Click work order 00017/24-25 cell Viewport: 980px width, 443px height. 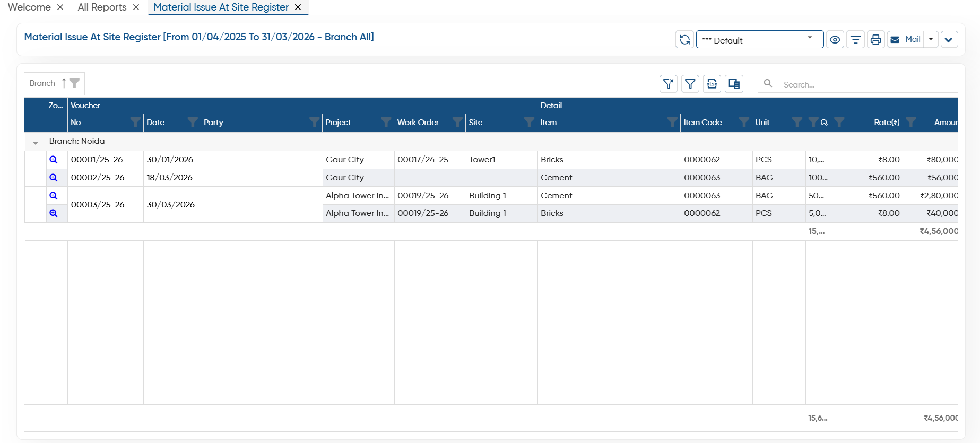click(430, 160)
